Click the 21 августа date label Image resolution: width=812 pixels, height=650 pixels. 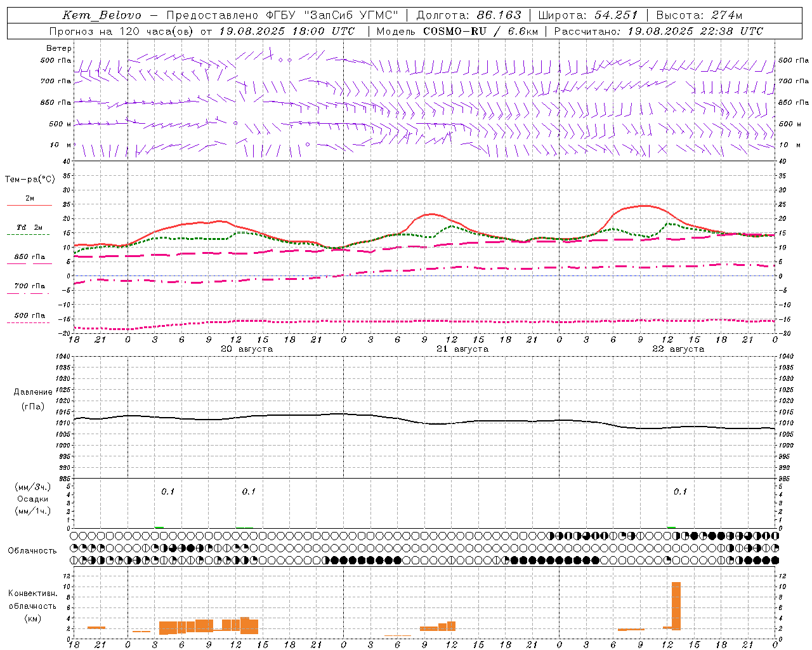pyautogui.click(x=462, y=349)
